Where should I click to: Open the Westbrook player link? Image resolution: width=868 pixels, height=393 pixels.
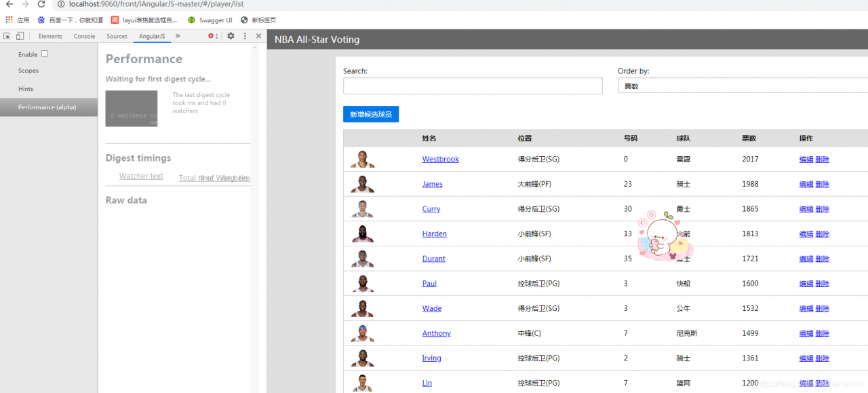[x=441, y=160]
